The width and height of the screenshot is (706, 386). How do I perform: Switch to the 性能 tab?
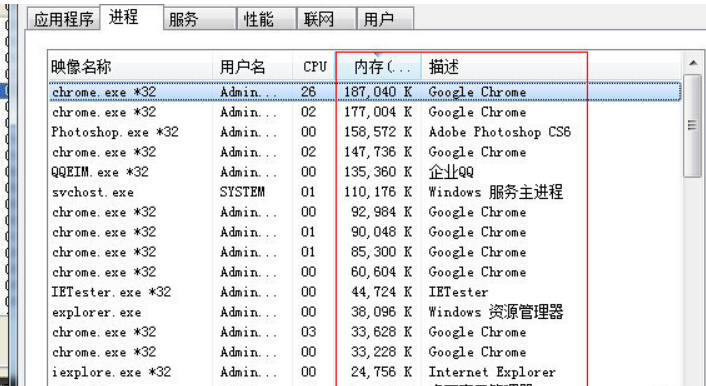point(266,19)
